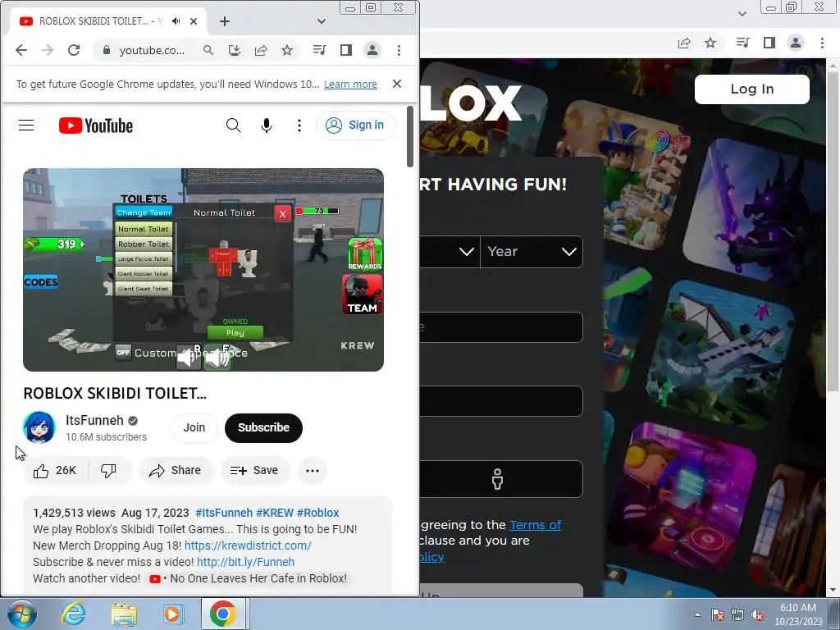Open more actions ellipsis below video

[313, 470]
